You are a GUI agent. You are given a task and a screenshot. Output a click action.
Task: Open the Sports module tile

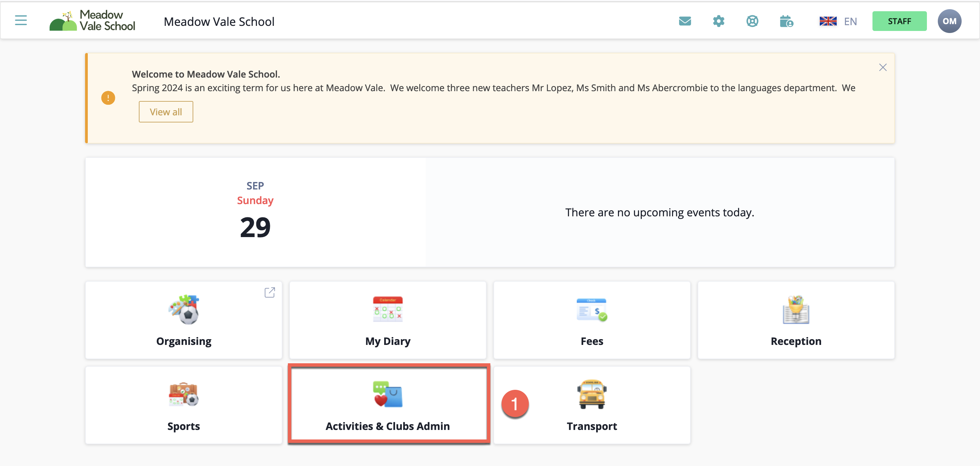click(x=184, y=405)
